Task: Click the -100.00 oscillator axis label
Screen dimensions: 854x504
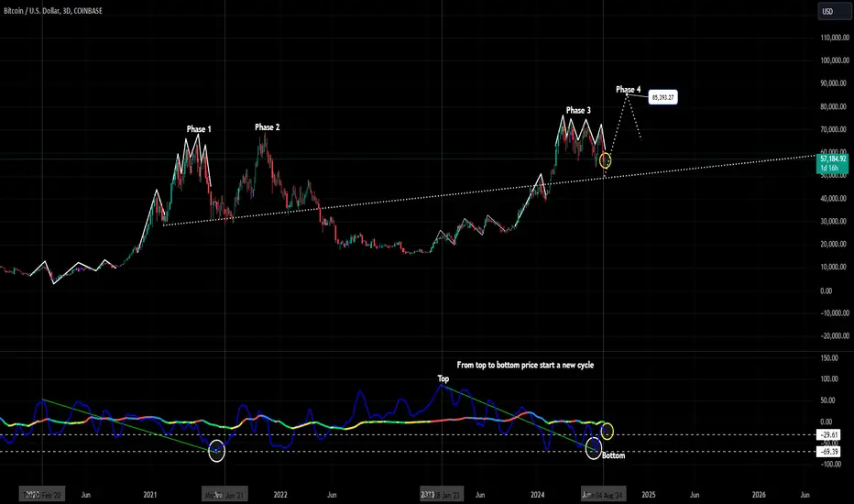Action: pyautogui.click(x=828, y=465)
